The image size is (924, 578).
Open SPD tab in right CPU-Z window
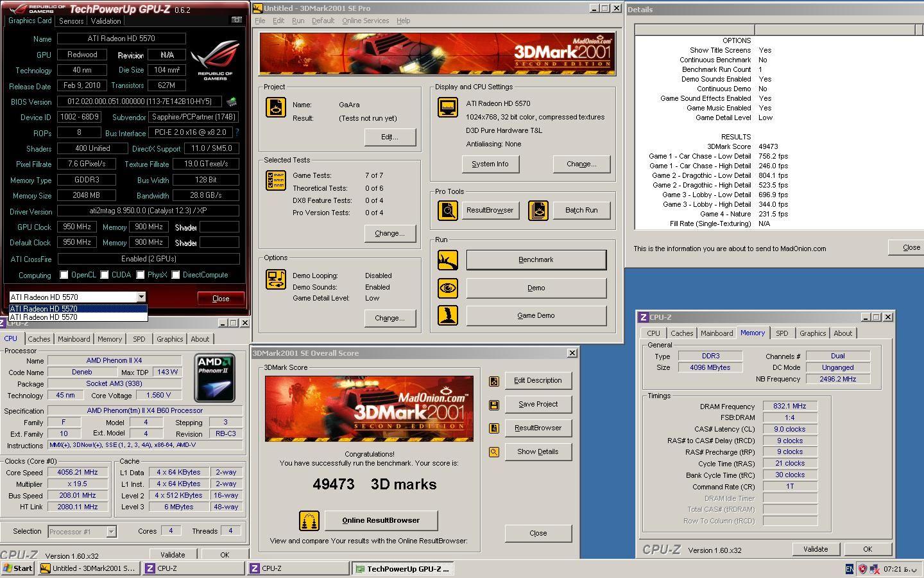pyautogui.click(x=782, y=333)
